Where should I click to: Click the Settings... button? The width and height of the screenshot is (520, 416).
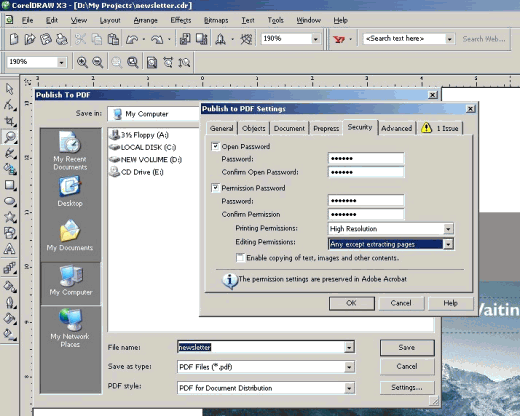[407, 388]
